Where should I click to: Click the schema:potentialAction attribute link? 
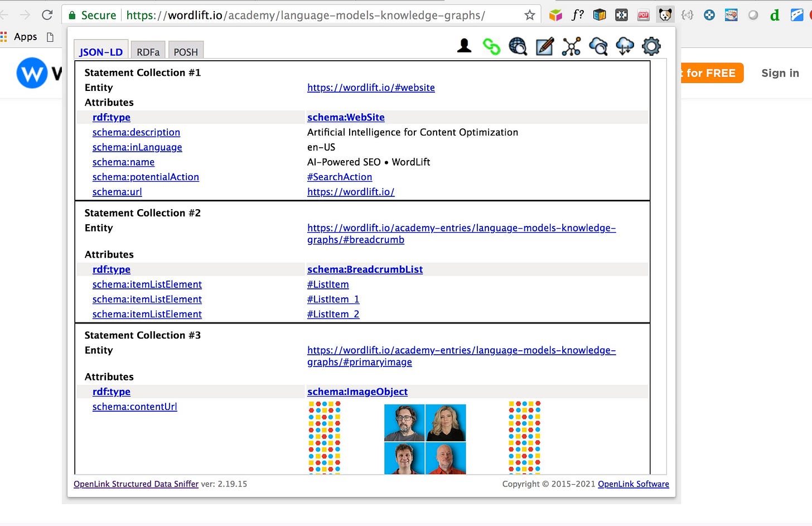coord(146,177)
